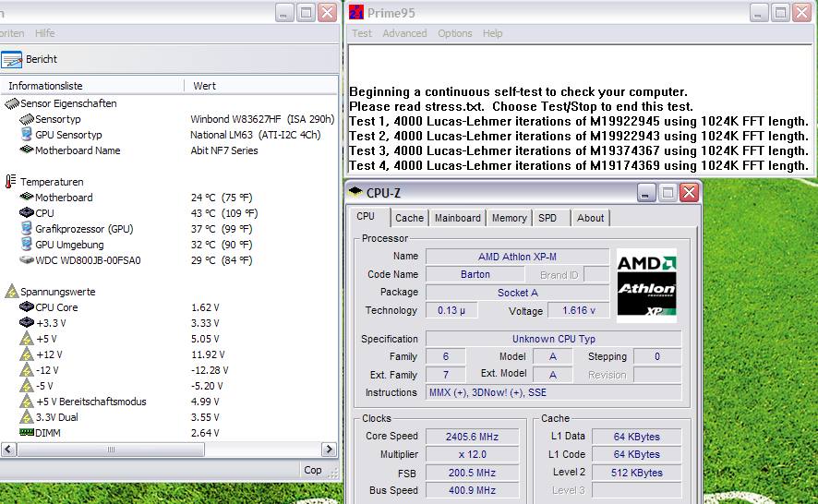Click the Instructions field MMX, 3DNow!, SSE
This screenshot has height=504, width=818.
click(554, 392)
